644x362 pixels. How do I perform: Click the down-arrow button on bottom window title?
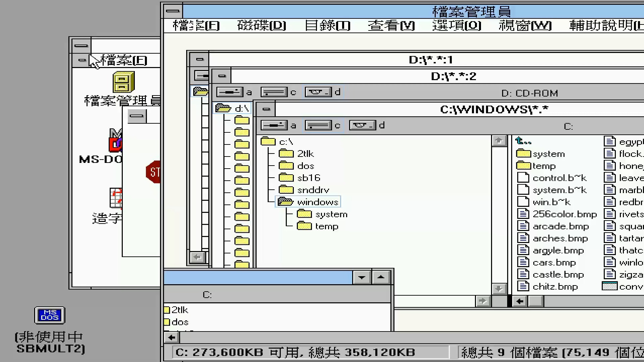[x=362, y=277]
